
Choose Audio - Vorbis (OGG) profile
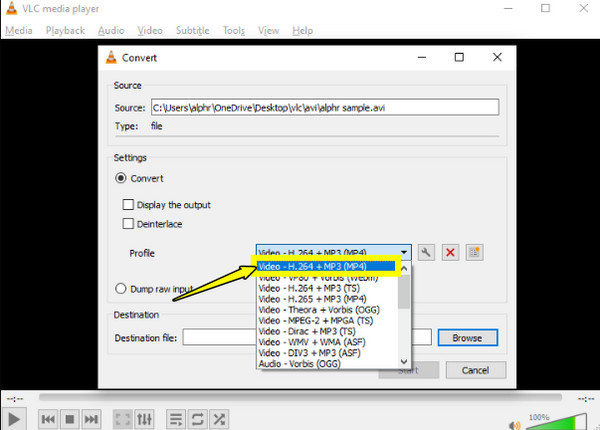[x=328, y=363]
